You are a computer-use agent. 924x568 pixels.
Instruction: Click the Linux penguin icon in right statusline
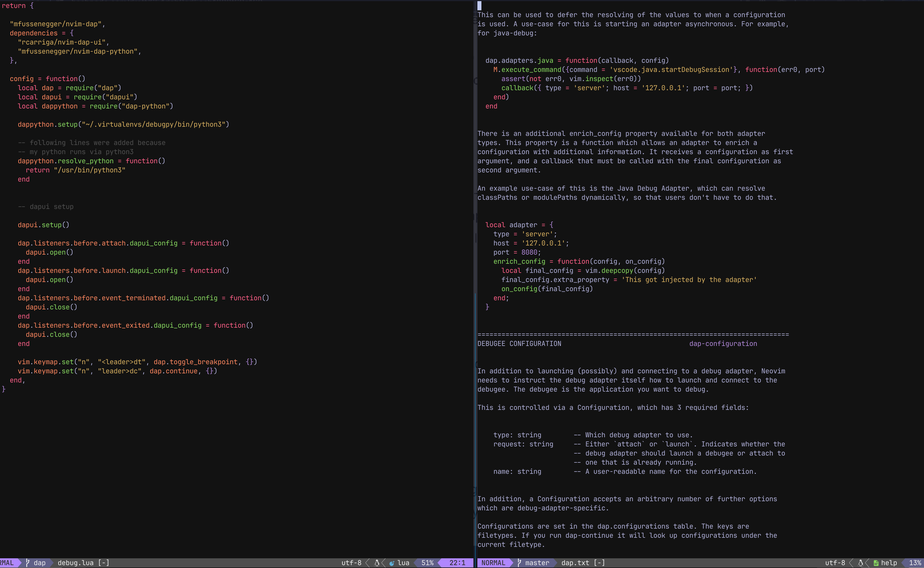[x=861, y=563]
